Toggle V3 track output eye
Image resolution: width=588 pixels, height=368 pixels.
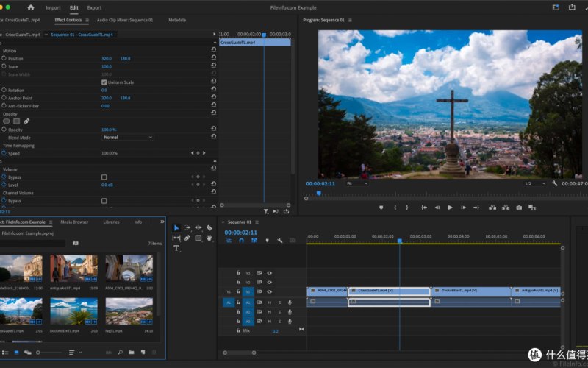tap(269, 273)
